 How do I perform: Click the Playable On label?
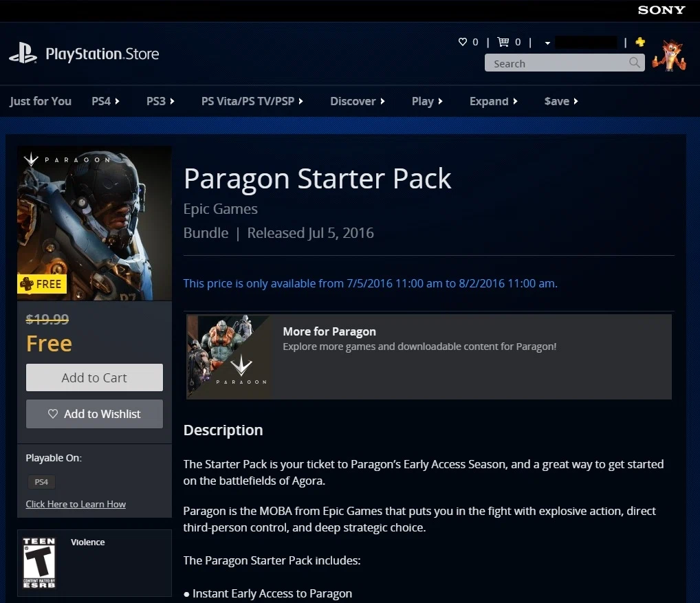pos(54,458)
